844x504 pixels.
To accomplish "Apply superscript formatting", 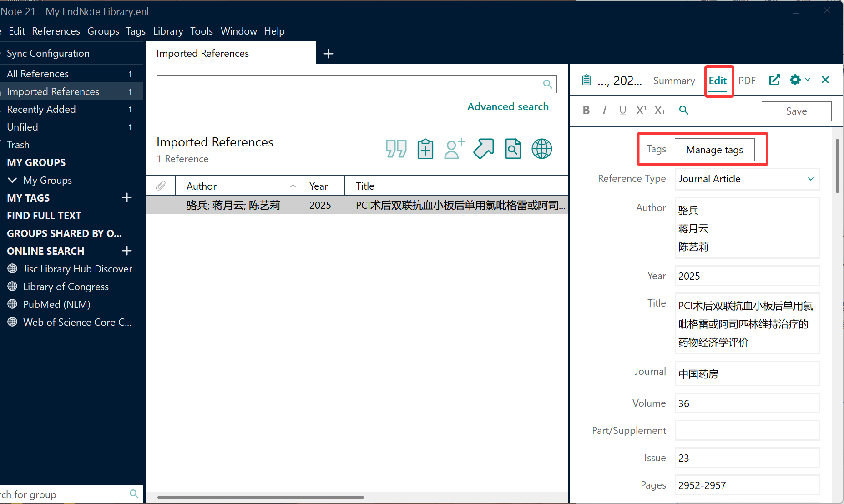I will 641,110.
